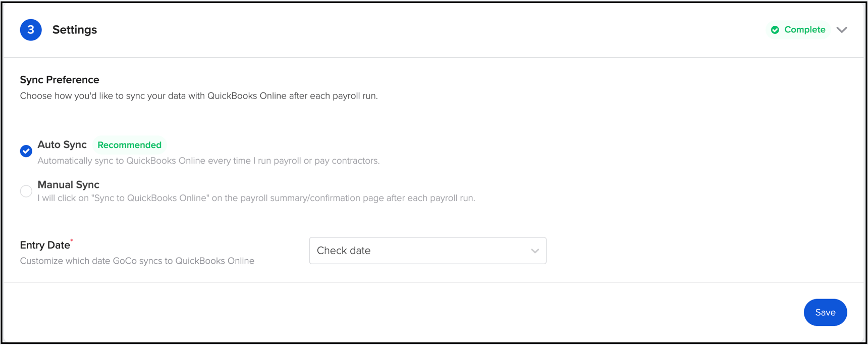
Task: Click the dropdown arrow inside Check date field
Action: click(534, 251)
